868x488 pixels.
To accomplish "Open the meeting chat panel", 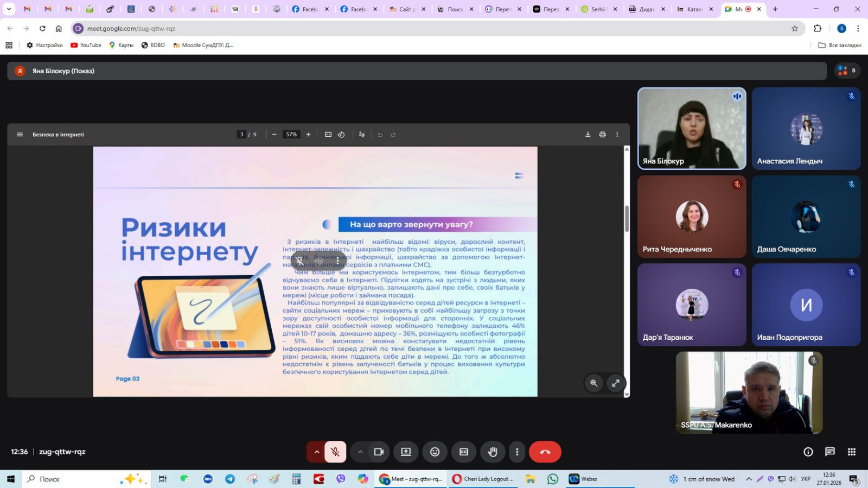I will click(x=829, y=452).
